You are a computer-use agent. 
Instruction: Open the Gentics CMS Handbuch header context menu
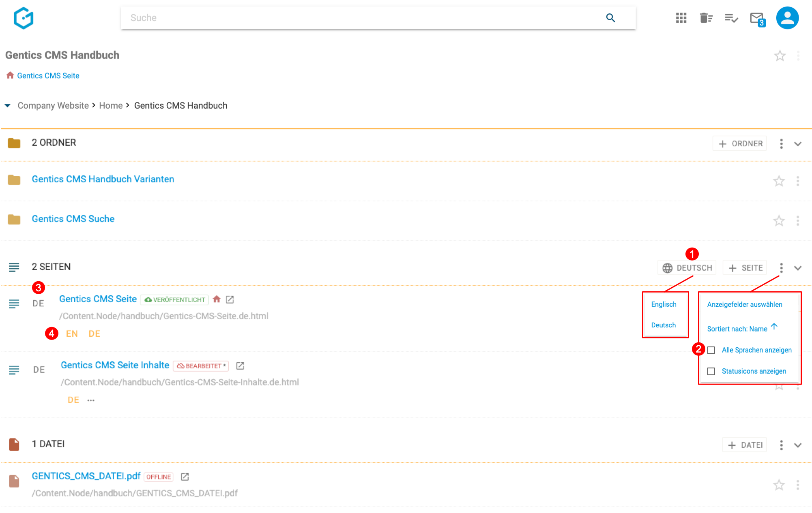click(x=798, y=56)
